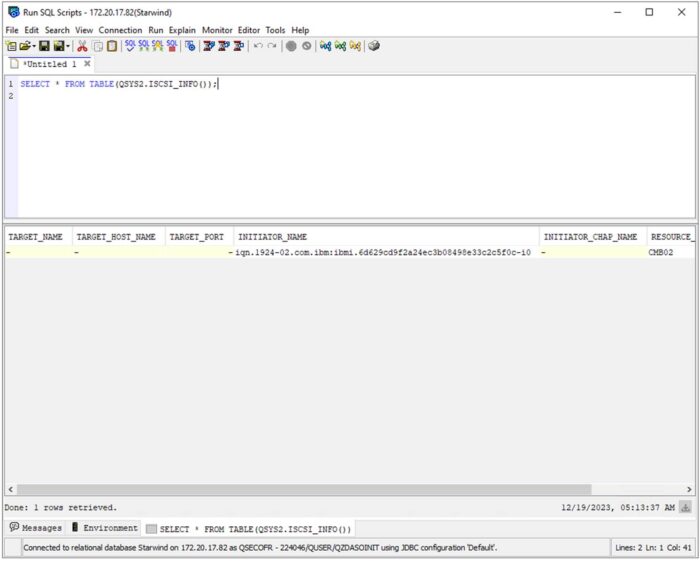Click the TARGET_HOST_NAME column header
The image size is (700, 561).
pos(116,237)
